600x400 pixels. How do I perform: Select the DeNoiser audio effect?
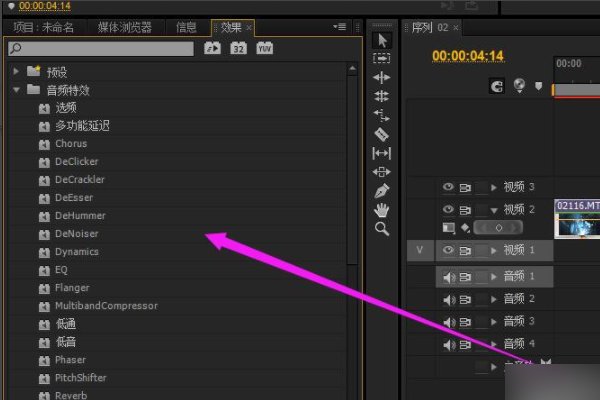pos(76,234)
